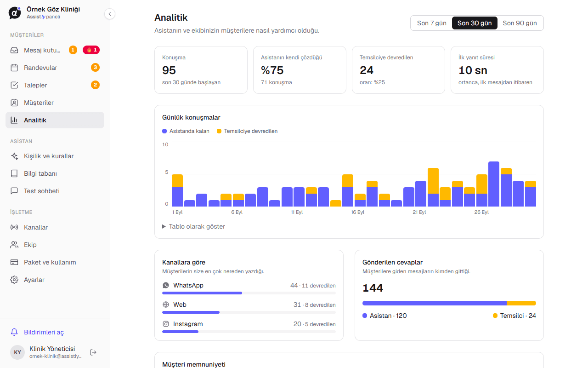Click the orange Talepler badge 2
This screenshot has height=368, width=588.
[95, 85]
